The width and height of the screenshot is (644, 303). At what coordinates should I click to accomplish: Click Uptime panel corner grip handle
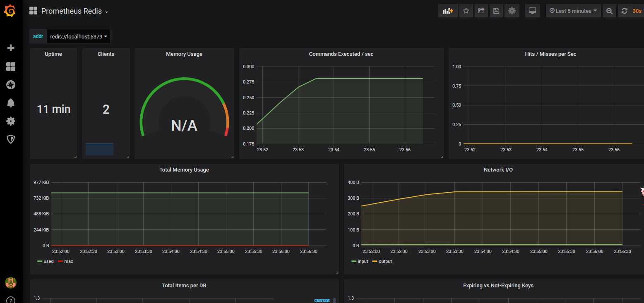[x=75, y=157]
